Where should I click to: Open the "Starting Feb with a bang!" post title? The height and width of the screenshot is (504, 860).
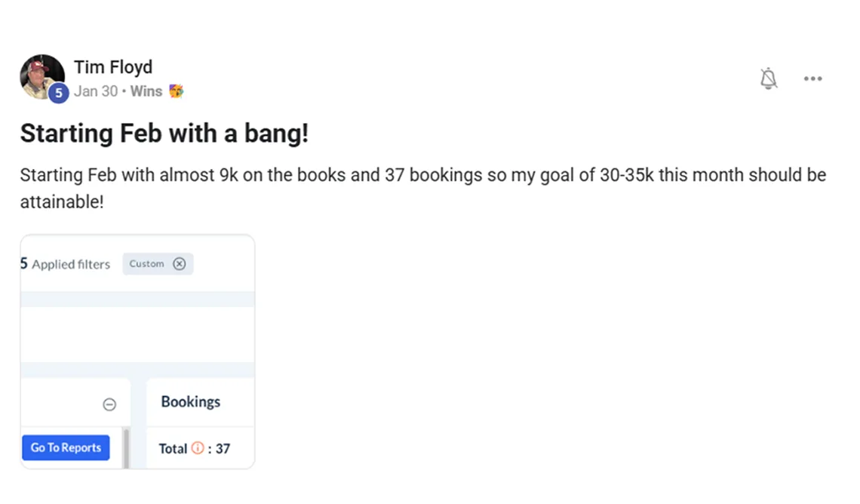click(164, 134)
